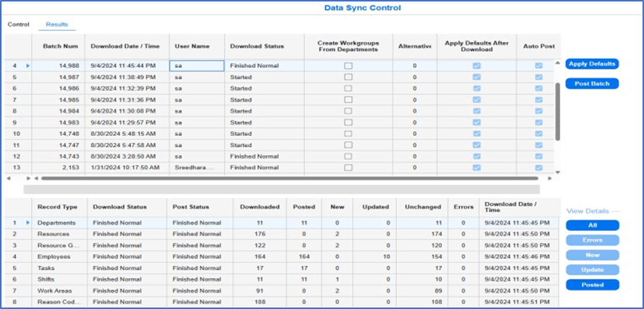The width and height of the screenshot is (644, 309).
Task: Check Create Workgroups From Departments for batch 14,988
Action: click(x=348, y=65)
